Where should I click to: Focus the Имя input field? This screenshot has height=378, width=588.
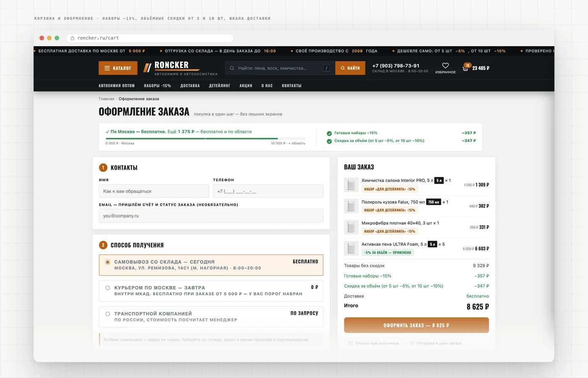[x=154, y=191]
